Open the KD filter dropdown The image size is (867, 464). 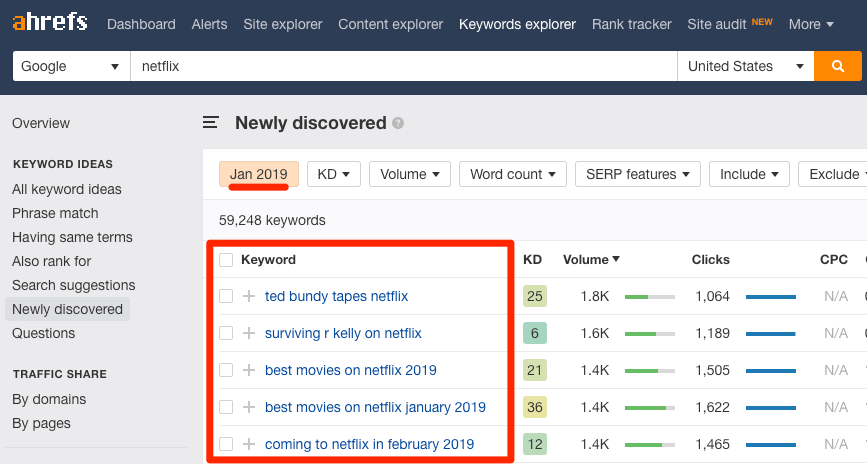pos(334,174)
